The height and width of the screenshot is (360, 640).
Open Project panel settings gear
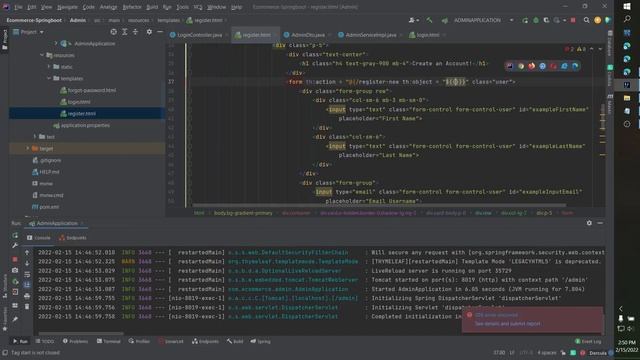(149, 32)
